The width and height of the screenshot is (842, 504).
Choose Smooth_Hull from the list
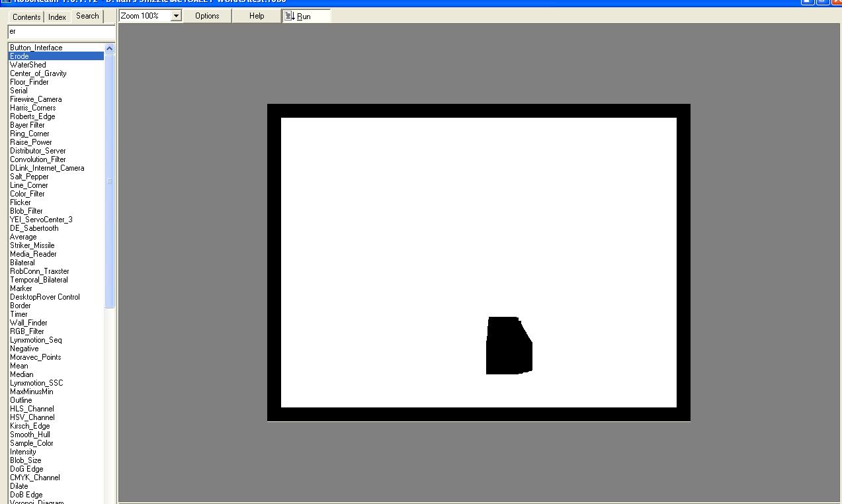click(30, 435)
